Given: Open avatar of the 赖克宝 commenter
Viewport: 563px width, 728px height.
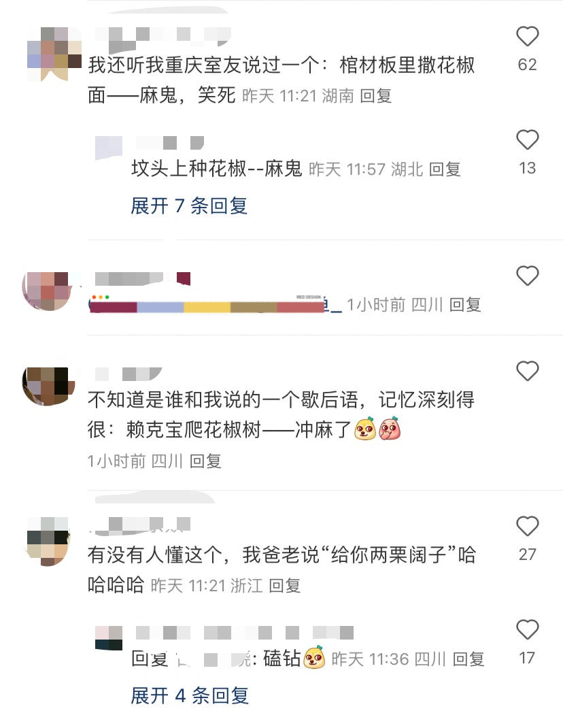Looking at the screenshot, I should 48,386.
